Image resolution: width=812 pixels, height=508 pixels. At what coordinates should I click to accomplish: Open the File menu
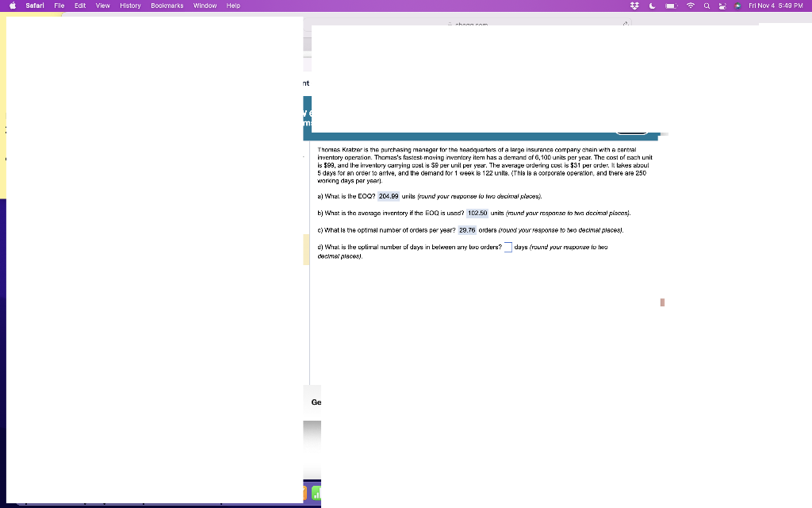59,6
